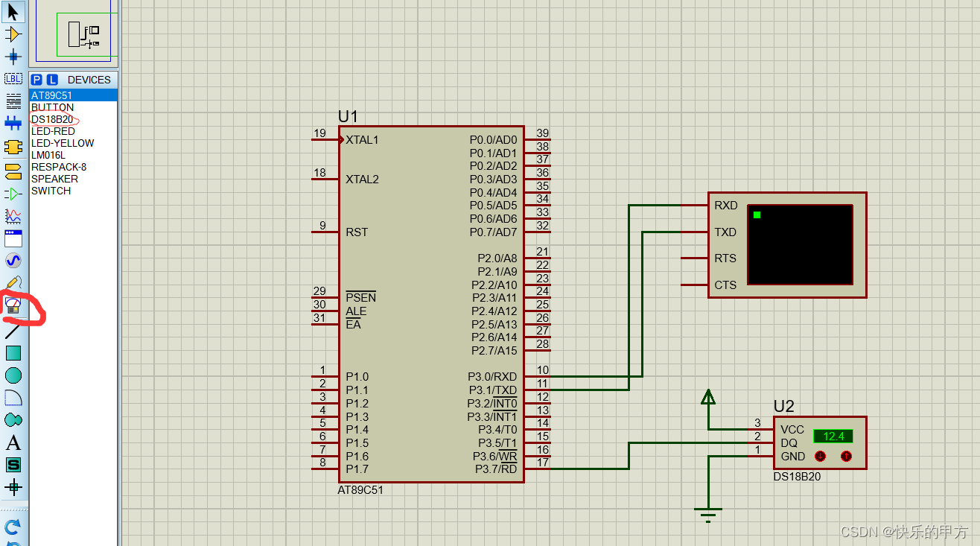
Task: Select the 2D text 'A' tool
Action: [13, 443]
